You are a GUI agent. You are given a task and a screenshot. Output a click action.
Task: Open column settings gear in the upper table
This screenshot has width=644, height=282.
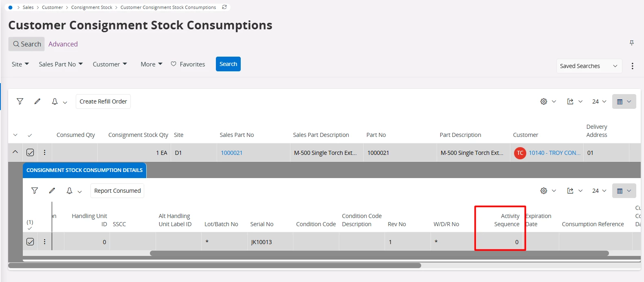(x=544, y=101)
